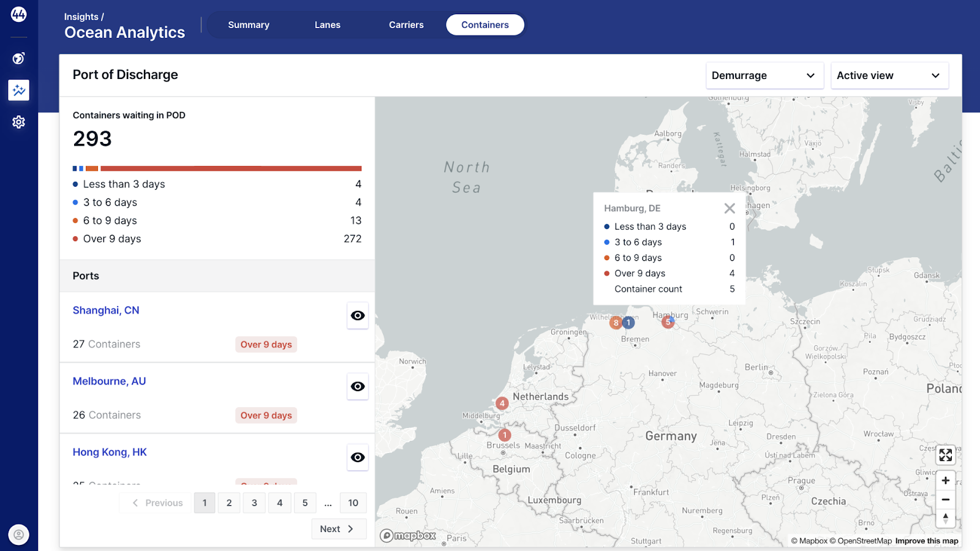Click the Port of Discharge heading

click(x=126, y=75)
